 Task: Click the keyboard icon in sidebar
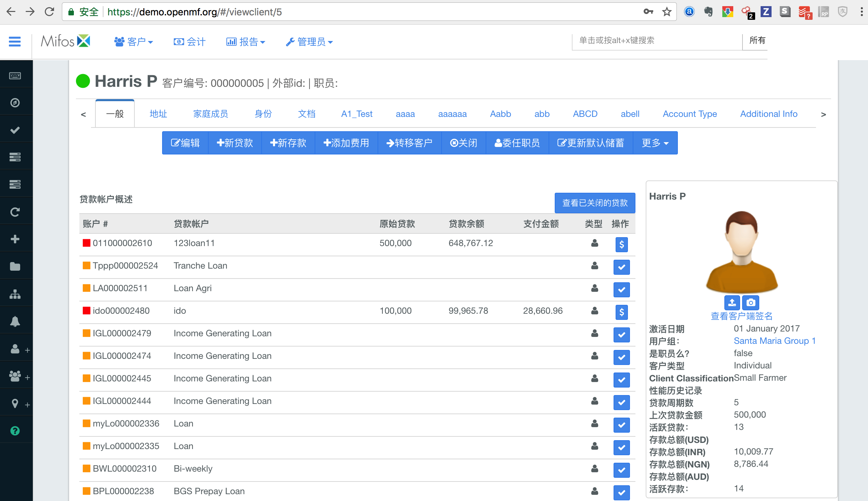click(15, 76)
